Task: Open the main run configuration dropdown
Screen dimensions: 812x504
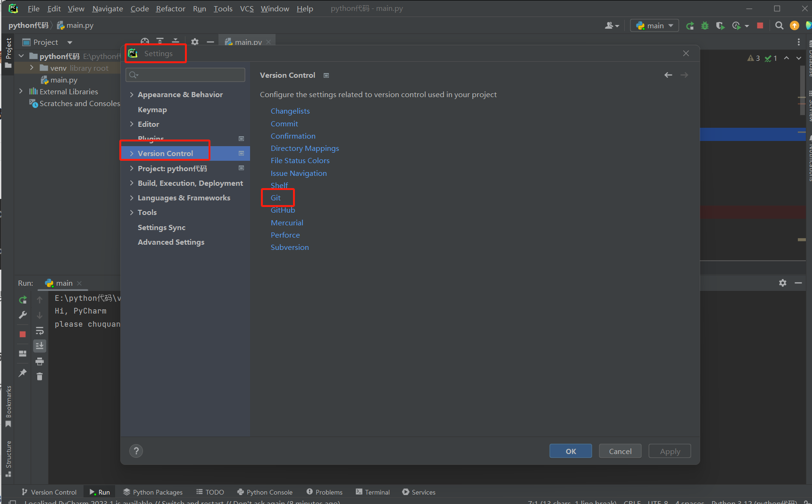Action: click(x=654, y=26)
